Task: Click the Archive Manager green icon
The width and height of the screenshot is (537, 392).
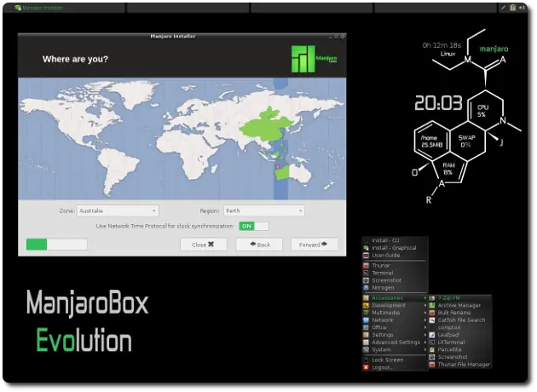Action: point(432,305)
